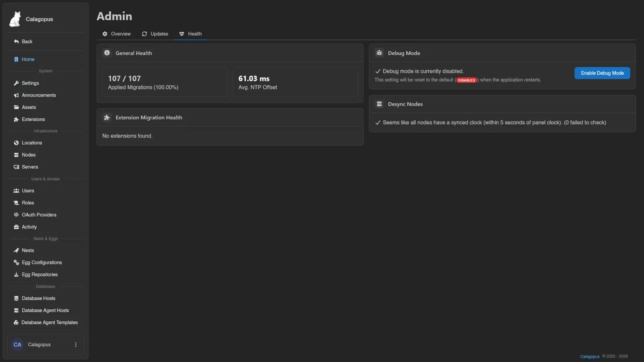Image resolution: width=644 pixels, height=362 pixels.
Task: Open OAuth Providers in the sidebar
Action: pos(45,215)
